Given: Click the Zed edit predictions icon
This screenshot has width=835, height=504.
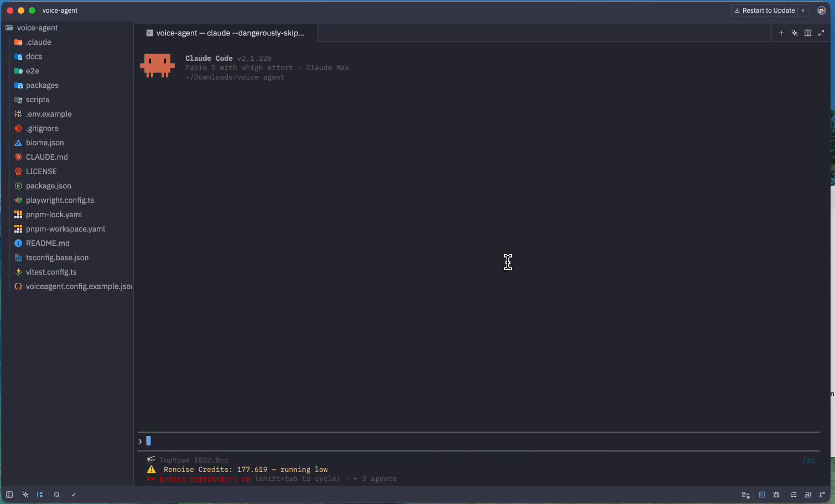Looking at the screenshot, I should (745, 495).
